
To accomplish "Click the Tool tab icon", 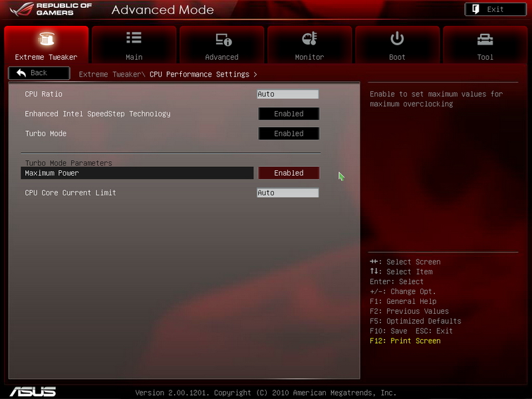I will click(x=485, y=39).
